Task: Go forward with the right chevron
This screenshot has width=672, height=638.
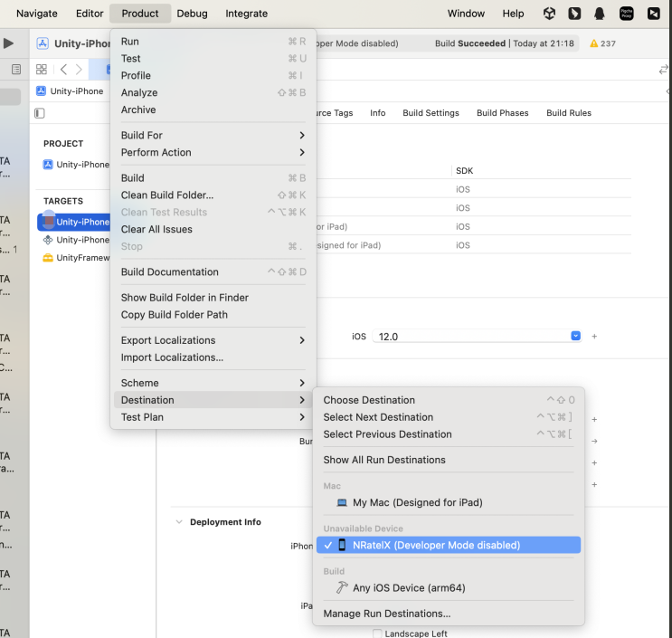Action: point(79,70)
